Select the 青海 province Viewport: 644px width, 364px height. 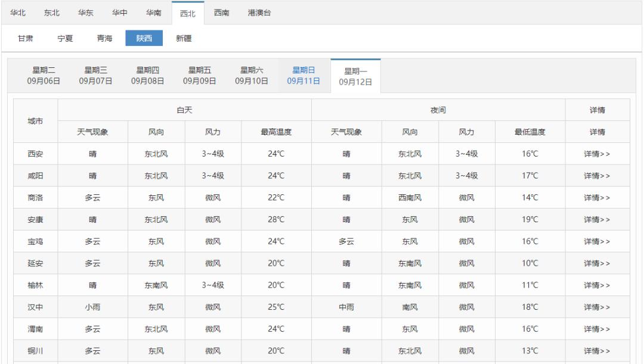point(104,39)
